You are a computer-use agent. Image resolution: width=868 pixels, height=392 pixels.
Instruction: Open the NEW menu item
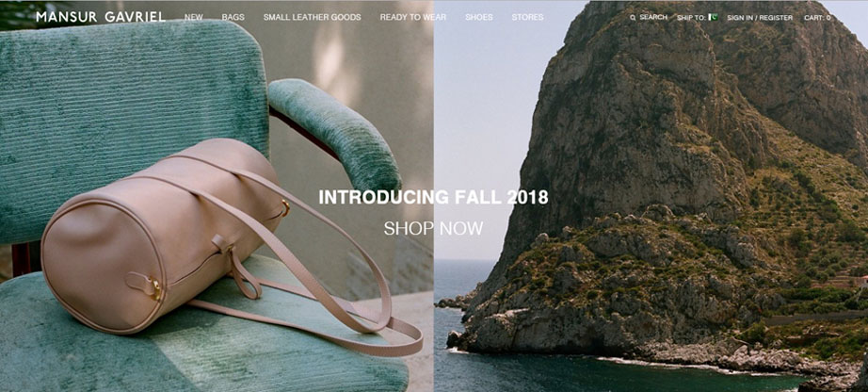(x=193, y=17)
